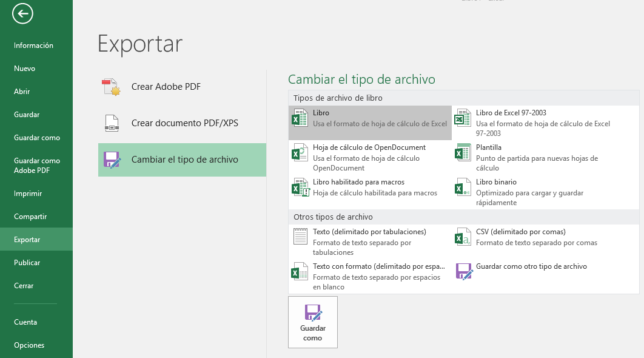
Task: Click the CSV delimitado por comas icon
Action: click(463, 237)
